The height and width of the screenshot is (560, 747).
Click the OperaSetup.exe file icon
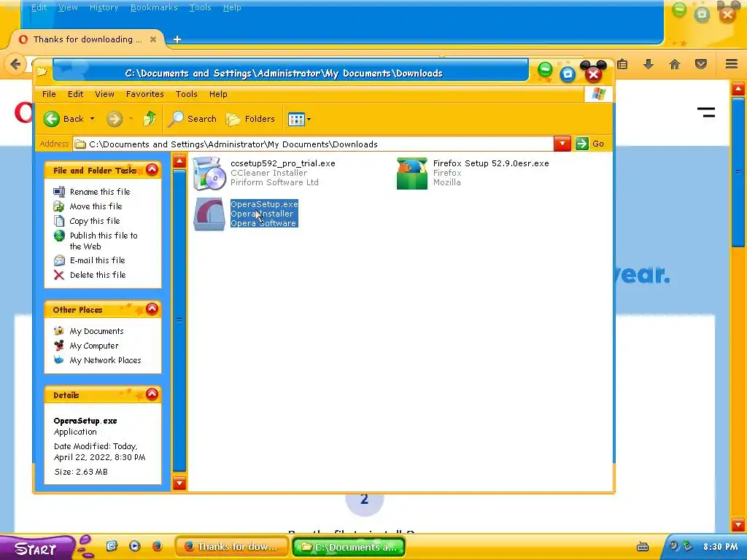pos(209,214)
